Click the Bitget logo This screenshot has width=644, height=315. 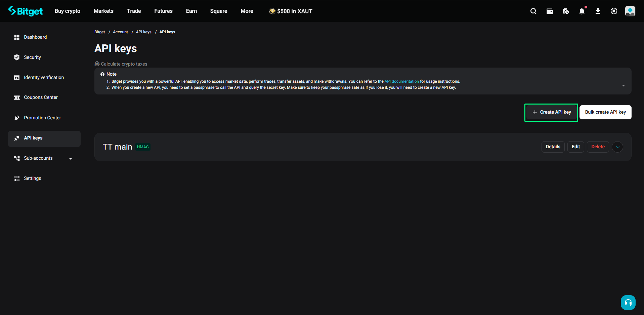(x=26, y=11)
